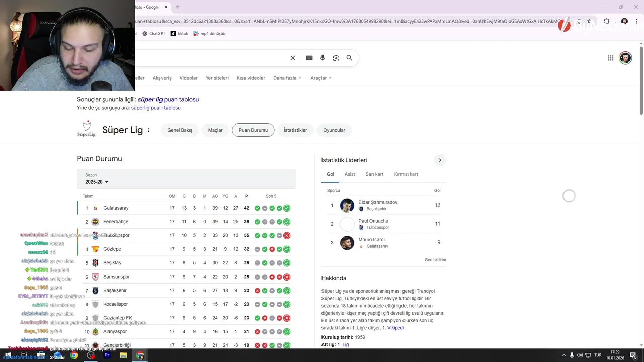Click the Chrome profile avatar in the toolbar
Screen dimensions: 644x362
click(624, 21)
